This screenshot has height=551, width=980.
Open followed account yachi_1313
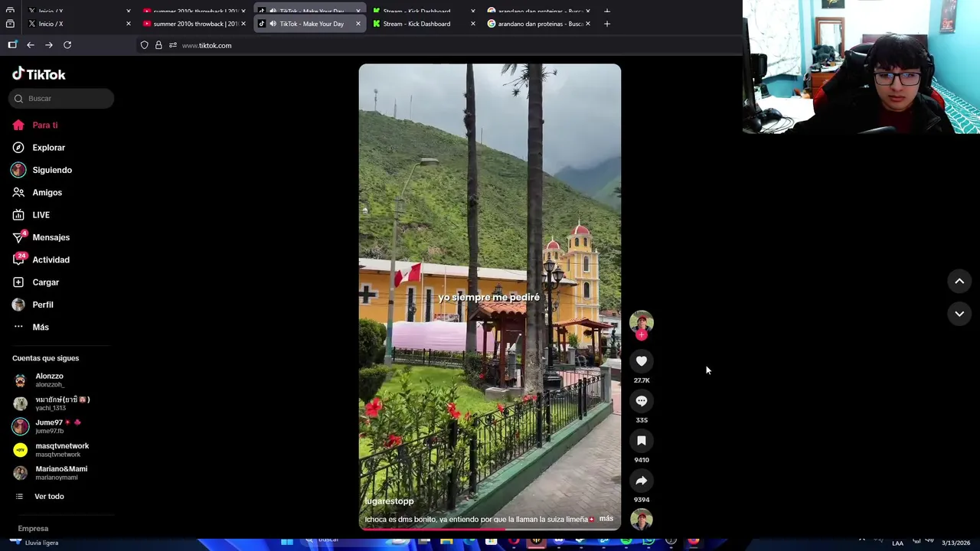[x=51, y=403]
